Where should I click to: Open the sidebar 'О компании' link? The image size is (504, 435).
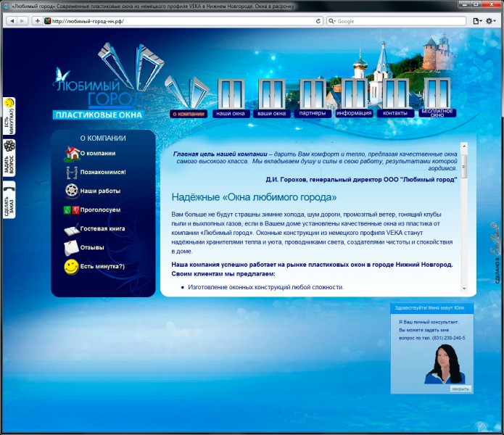pyautogui.click(x=98, y=153)
